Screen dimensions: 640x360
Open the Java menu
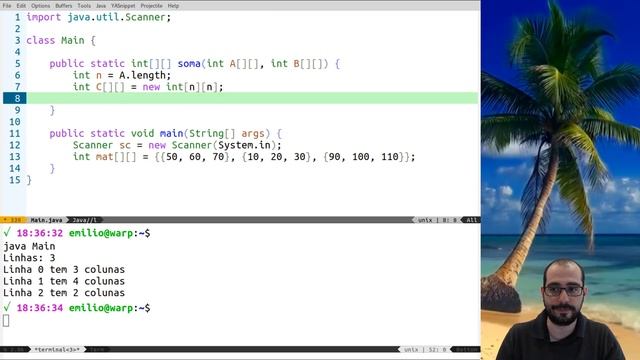point(101,6)
